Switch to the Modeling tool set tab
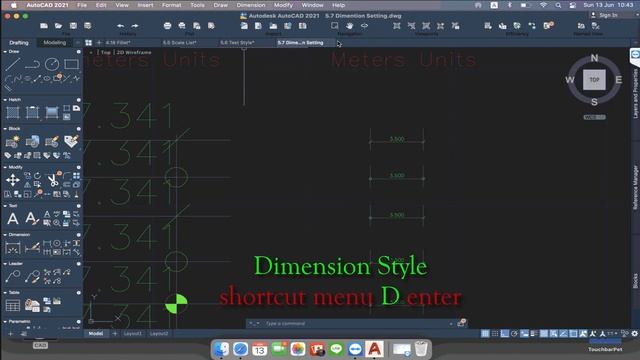This screenshot has height=360, width=640. [54, 42]
